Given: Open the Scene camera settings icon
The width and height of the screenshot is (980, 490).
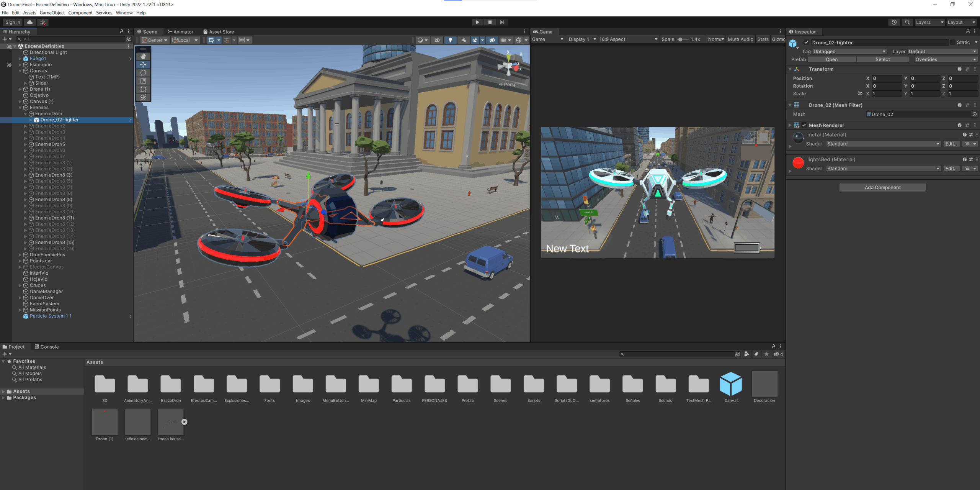Looking at the screenshot, I should (x=504, y=40).
